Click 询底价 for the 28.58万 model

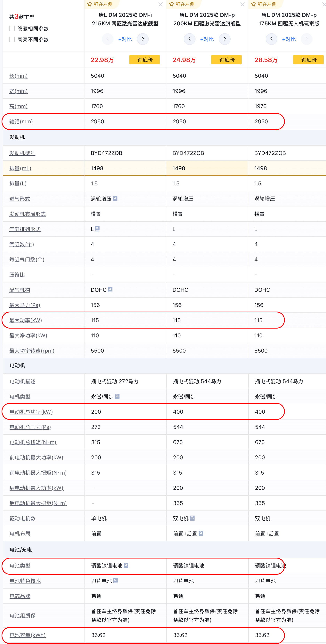(308, 60)
